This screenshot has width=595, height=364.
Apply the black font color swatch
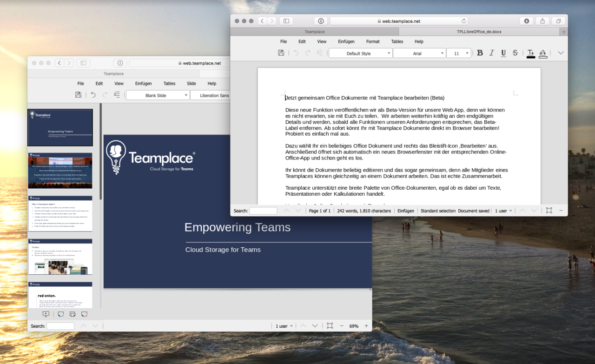click(x=530, y=53)
